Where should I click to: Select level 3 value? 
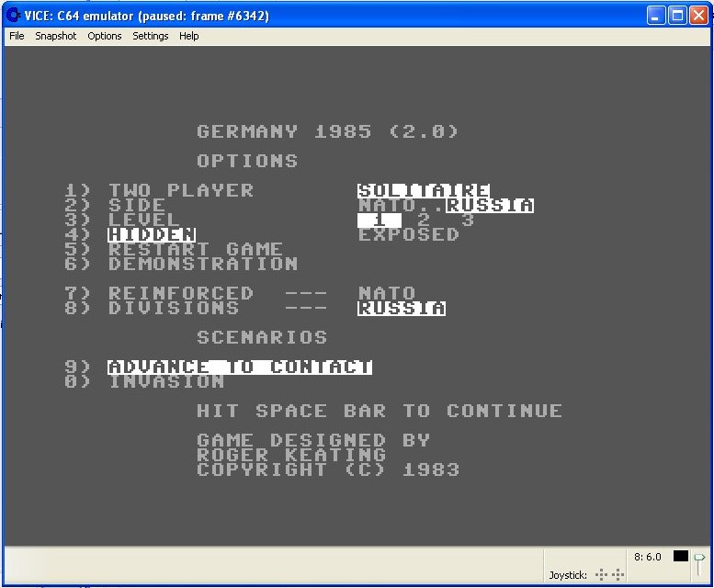pyautogui.click(x=468, y=220)
